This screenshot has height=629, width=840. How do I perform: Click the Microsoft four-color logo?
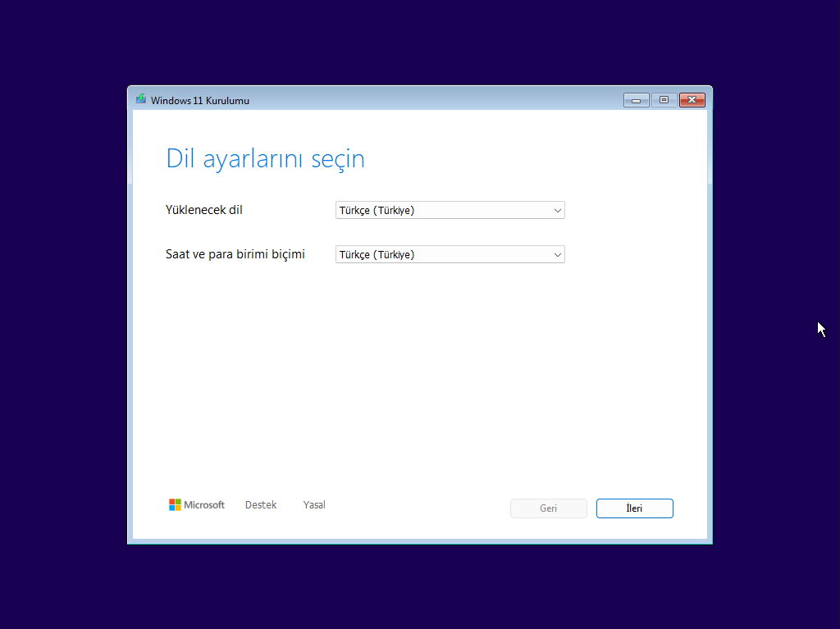(175, 504)
